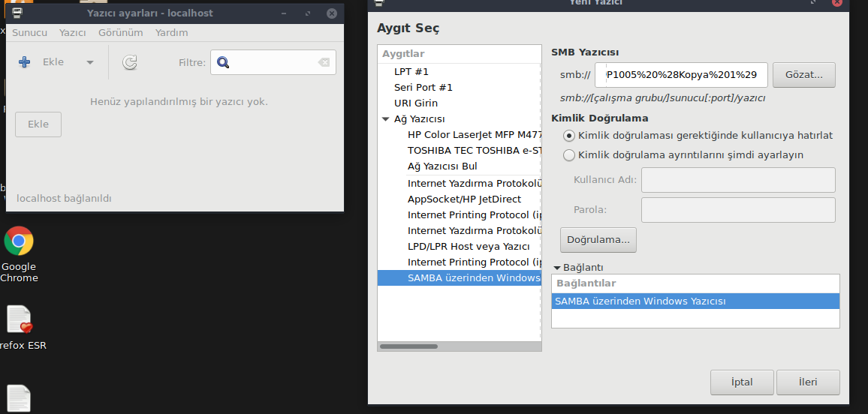Click the Gözat... button

(803, 75)
